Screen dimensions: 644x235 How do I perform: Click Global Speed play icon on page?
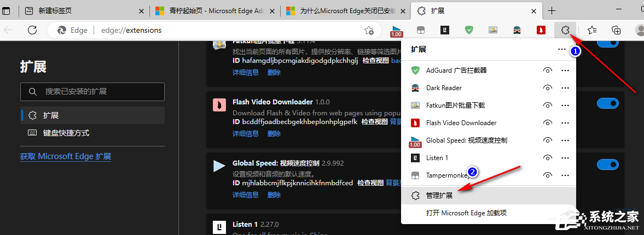coord(219,166)
